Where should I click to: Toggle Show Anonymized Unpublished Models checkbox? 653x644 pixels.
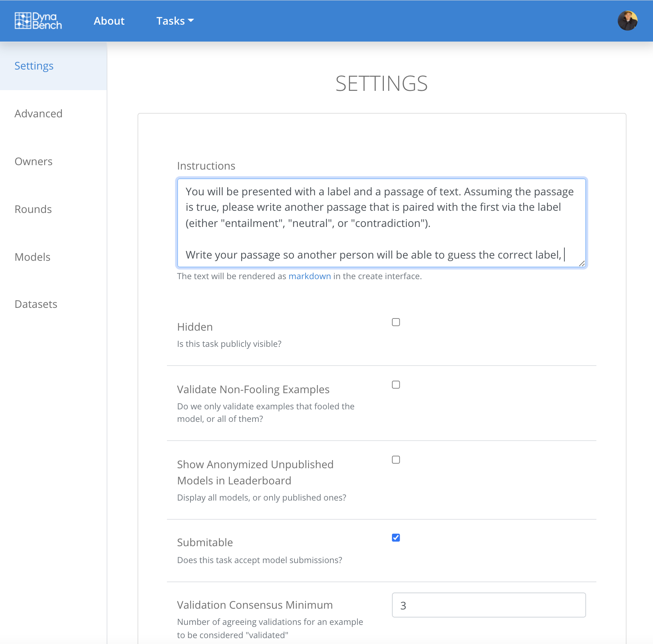pyautogui.click(x=396, y=460)
